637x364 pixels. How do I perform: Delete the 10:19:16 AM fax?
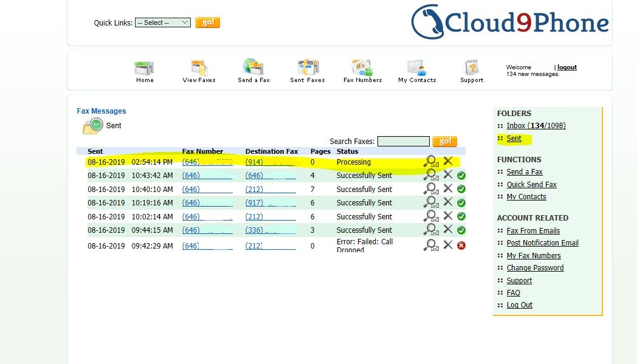click(x=448, y=202)
